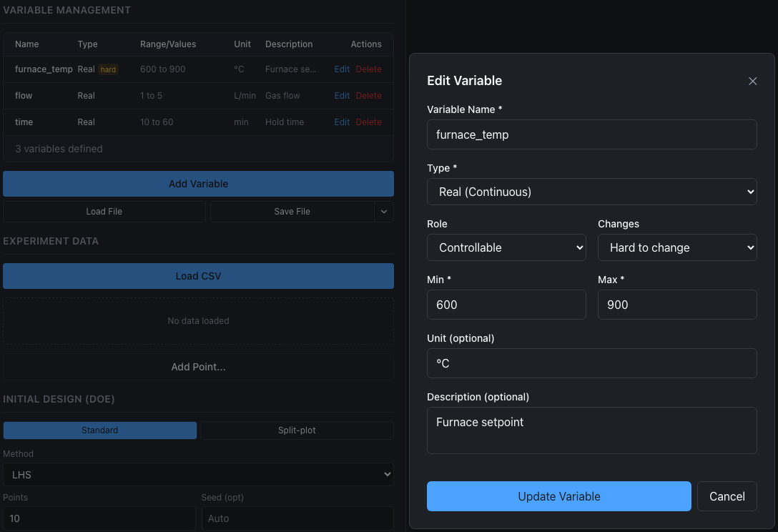Edit the furnace_temp variable row
Image resolution: width=778 pixels, height=532 pixels.
pos(342,69)
